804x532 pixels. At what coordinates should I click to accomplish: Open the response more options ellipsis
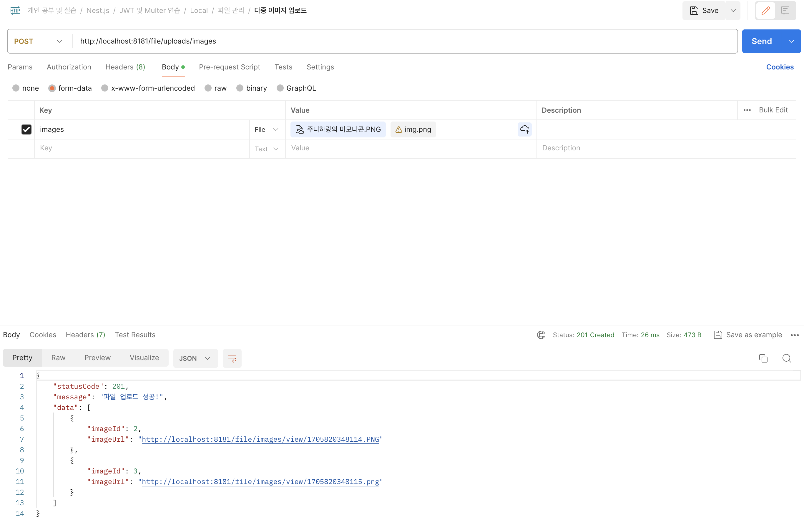(x=795, y=335)
